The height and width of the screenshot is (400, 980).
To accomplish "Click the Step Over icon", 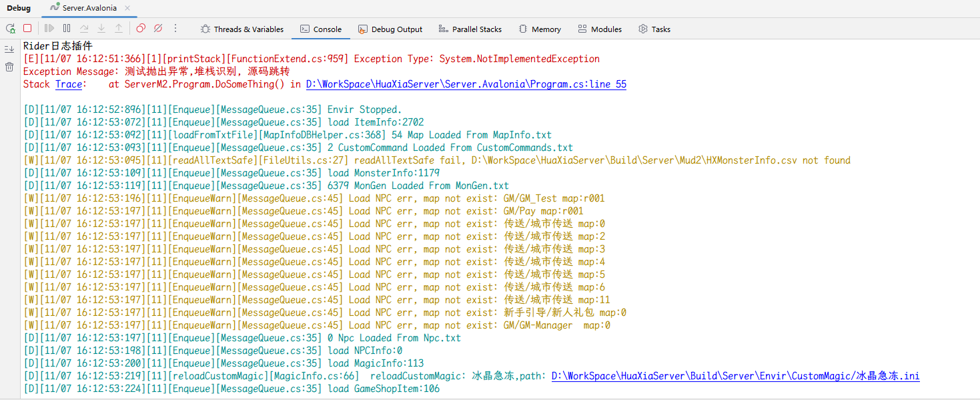I will tap(84, 29).
